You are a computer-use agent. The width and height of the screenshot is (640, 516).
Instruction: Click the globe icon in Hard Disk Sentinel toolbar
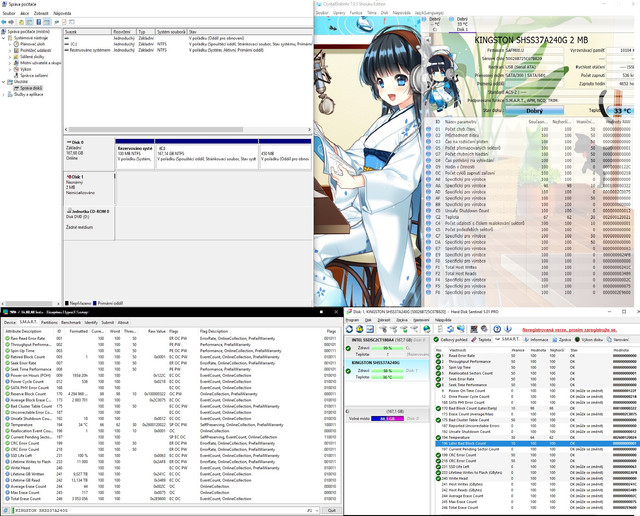(x=427, y=329)
